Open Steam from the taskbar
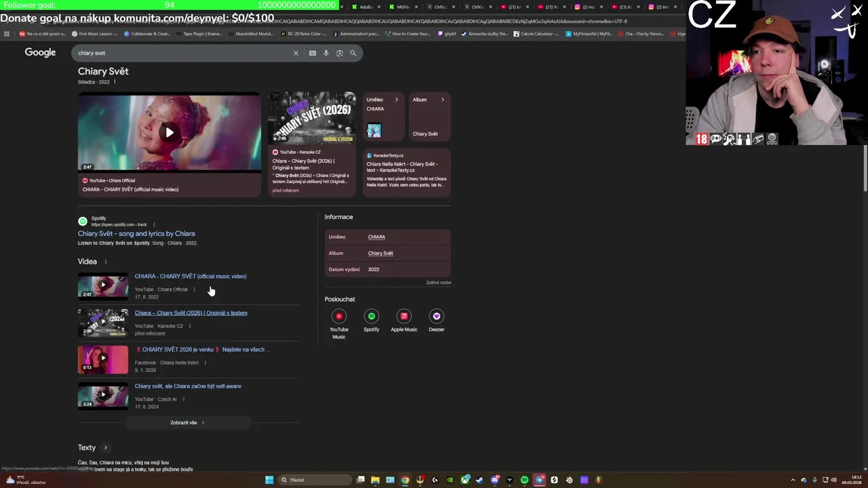 (479, 480)
